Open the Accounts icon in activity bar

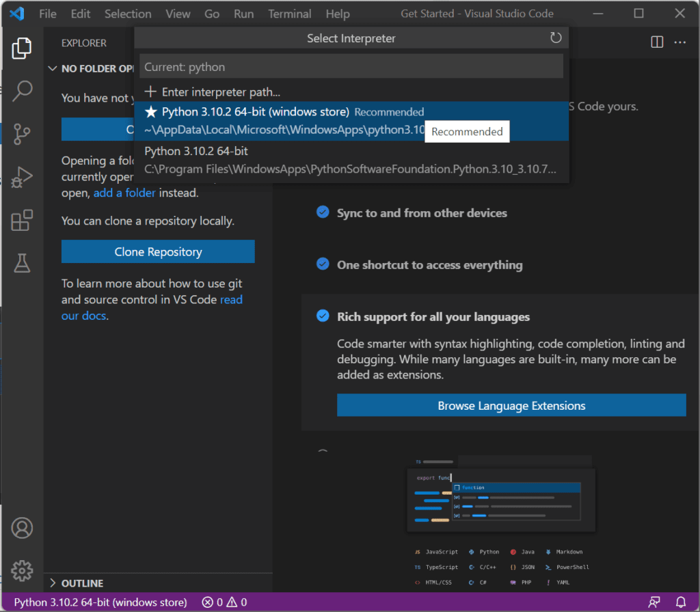22,527
